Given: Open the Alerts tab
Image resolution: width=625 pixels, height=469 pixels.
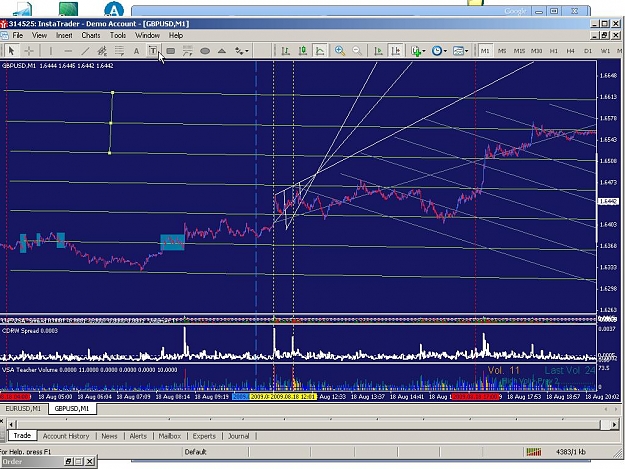Looking at the screenshot, I should pos(138,436).
